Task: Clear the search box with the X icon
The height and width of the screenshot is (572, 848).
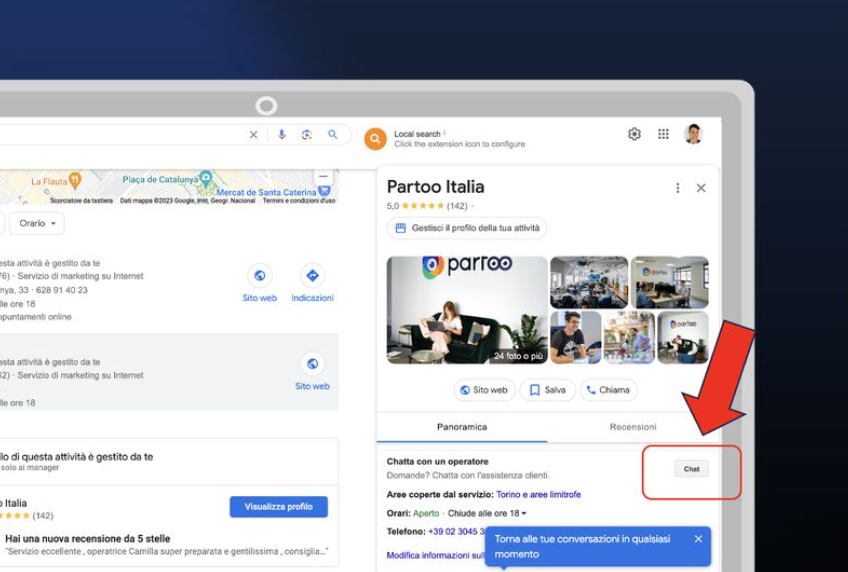Action: click(253, 135)
